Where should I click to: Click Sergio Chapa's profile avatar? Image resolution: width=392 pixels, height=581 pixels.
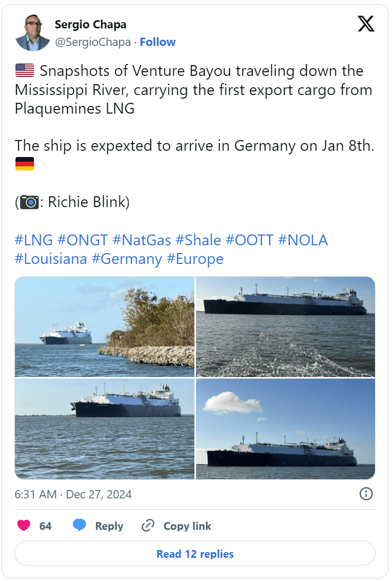click(x=32, y=32)
